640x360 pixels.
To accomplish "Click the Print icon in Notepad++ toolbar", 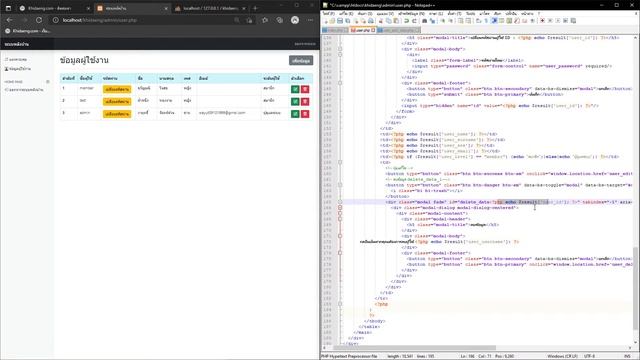I will [x=371, y=20].
